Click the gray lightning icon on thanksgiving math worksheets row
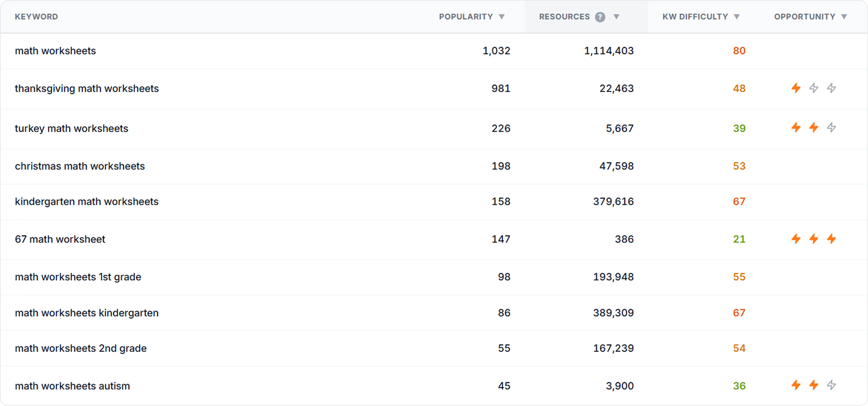The width and height of the screenshot is (868, 406). click(814, 88)
